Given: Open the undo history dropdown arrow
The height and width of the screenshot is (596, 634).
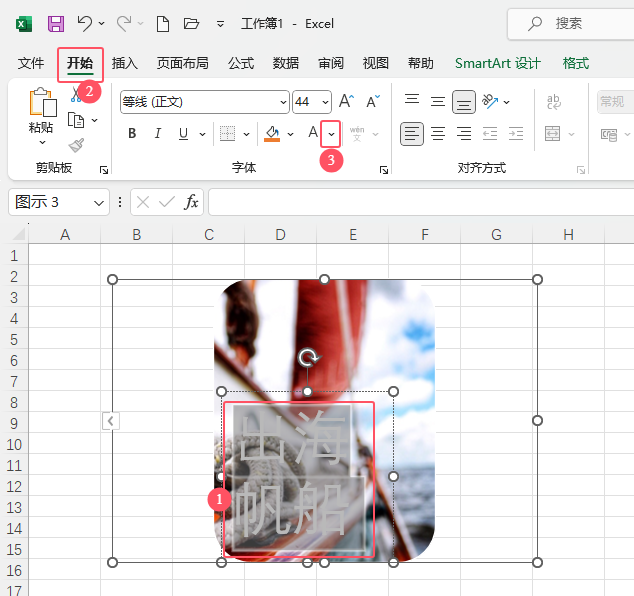Looking at the screenshot, I should tap(101, 23).
